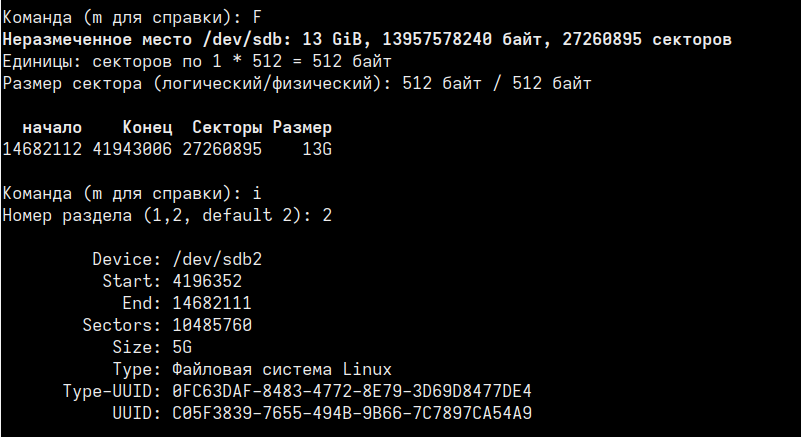Click the End value 14682111

point(212,303)
